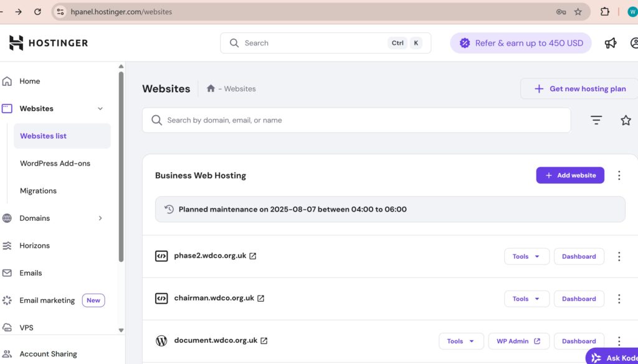Viewport: 638px width, 364px height.
Task: Open the announcements megaphone icon
Action: click(611, 43)
